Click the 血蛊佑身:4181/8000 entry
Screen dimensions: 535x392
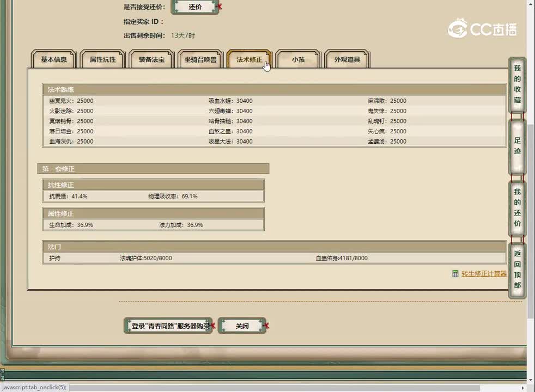(x=342, y=259)
